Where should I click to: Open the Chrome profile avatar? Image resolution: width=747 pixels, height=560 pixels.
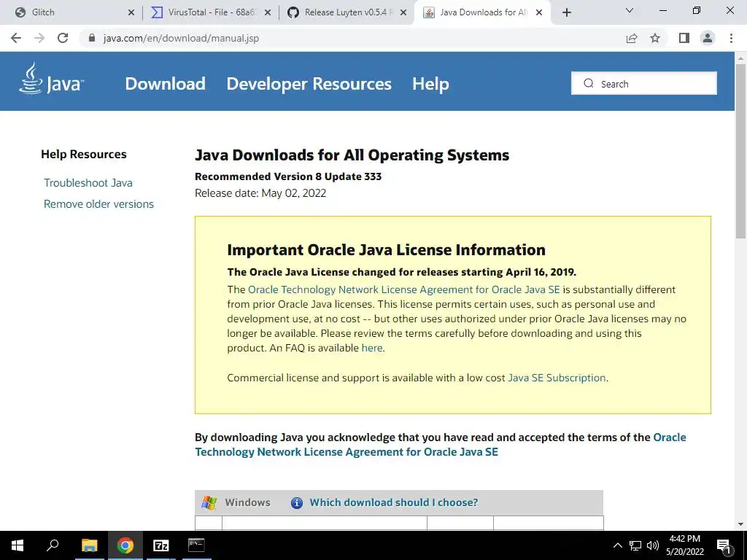click(x=708, y=38)
